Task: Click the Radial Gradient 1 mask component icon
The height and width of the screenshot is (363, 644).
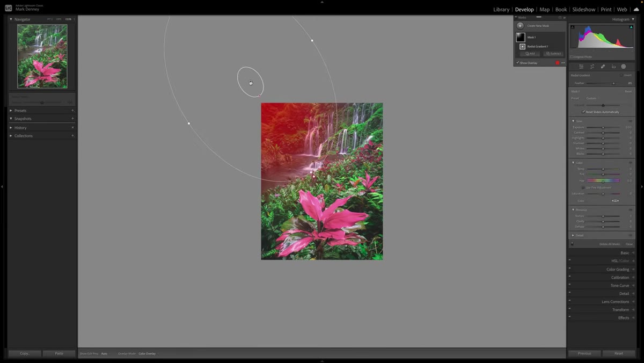Action: click(522, 47)
